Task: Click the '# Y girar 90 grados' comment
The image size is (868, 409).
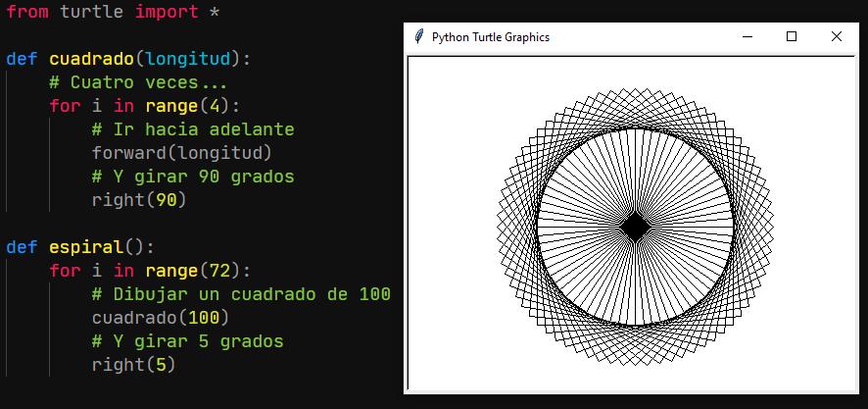Action: tap(192, 177)
